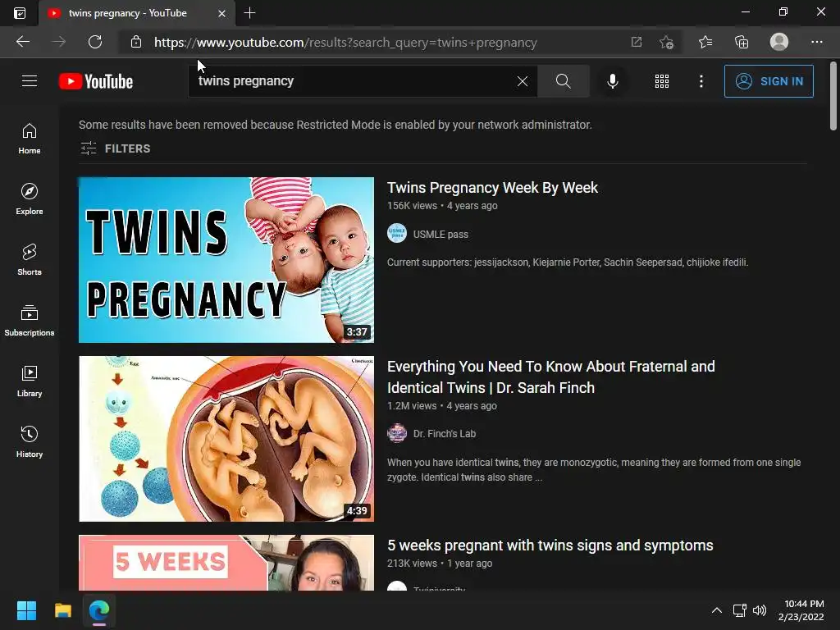Click the '213K views • 1 year ago' text
The image size is (840, 630).
[440, 564]
